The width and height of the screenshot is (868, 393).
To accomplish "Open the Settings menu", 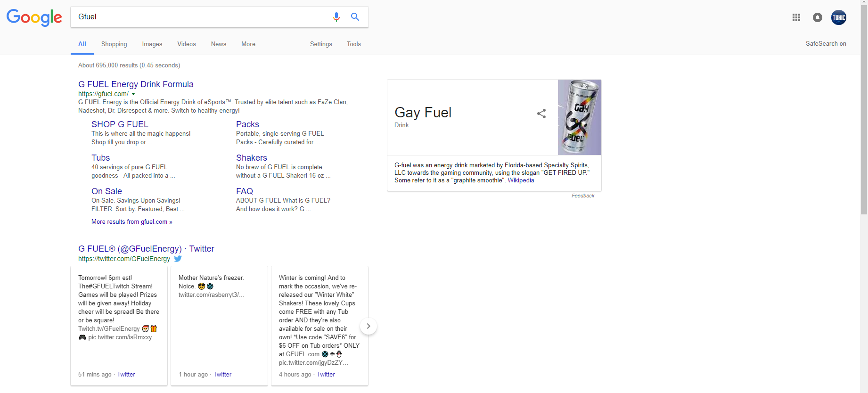I will [320, 44].
